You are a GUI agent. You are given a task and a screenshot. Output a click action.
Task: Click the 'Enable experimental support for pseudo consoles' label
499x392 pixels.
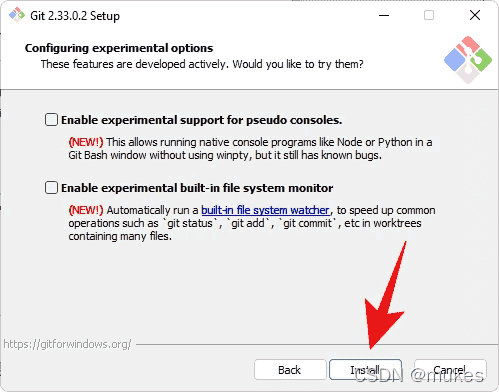click(x=201, y=120)
